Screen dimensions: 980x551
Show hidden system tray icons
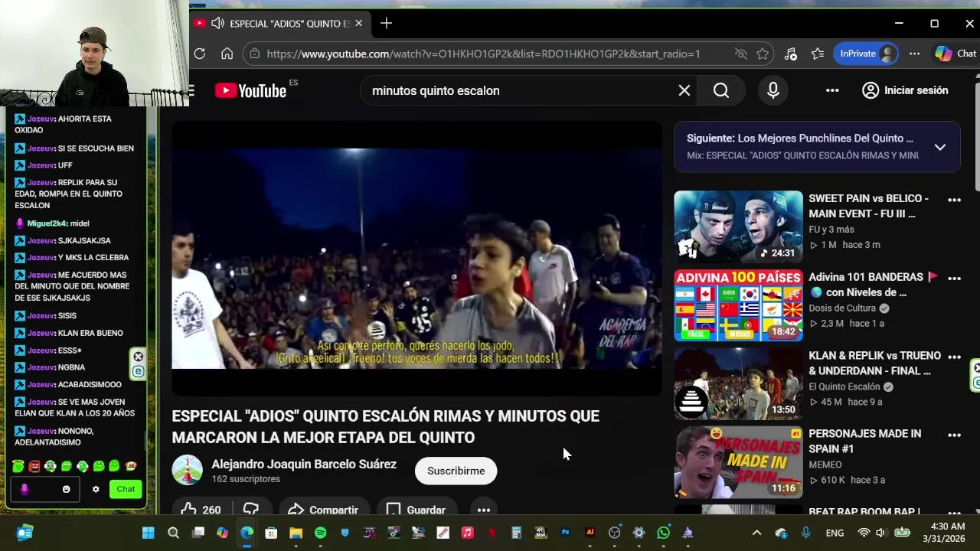pyautogui.click(x=756, y=533)
